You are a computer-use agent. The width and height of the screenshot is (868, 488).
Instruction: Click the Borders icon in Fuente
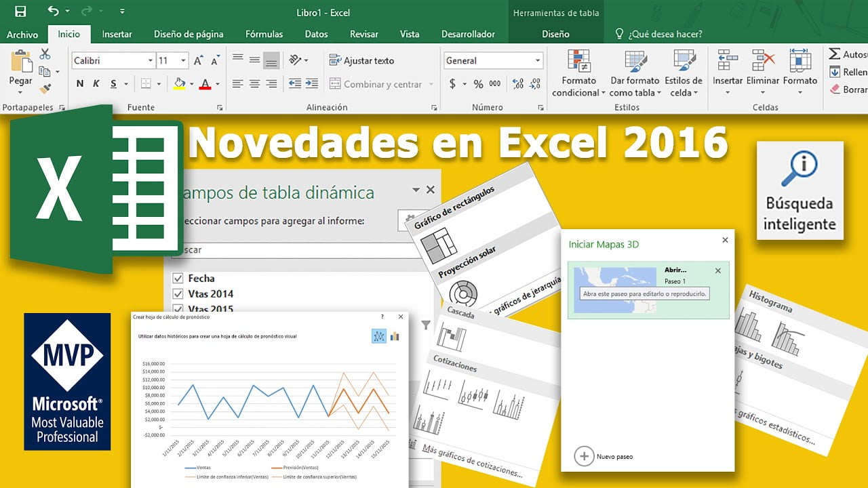click(146, 84)
